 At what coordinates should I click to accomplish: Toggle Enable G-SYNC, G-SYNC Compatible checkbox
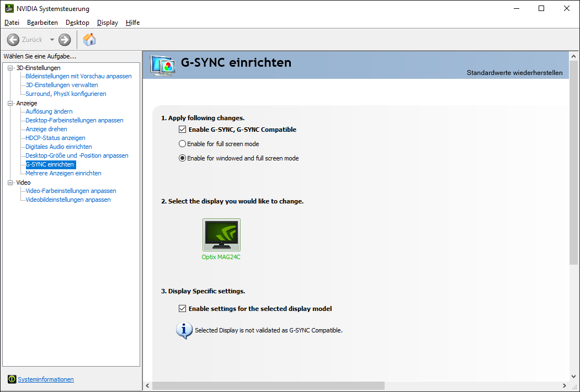(x=182, y=130)
